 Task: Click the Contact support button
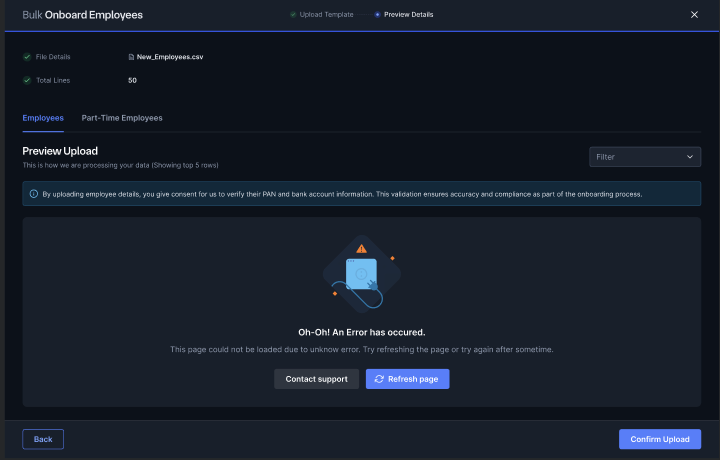tap(316, 379)
